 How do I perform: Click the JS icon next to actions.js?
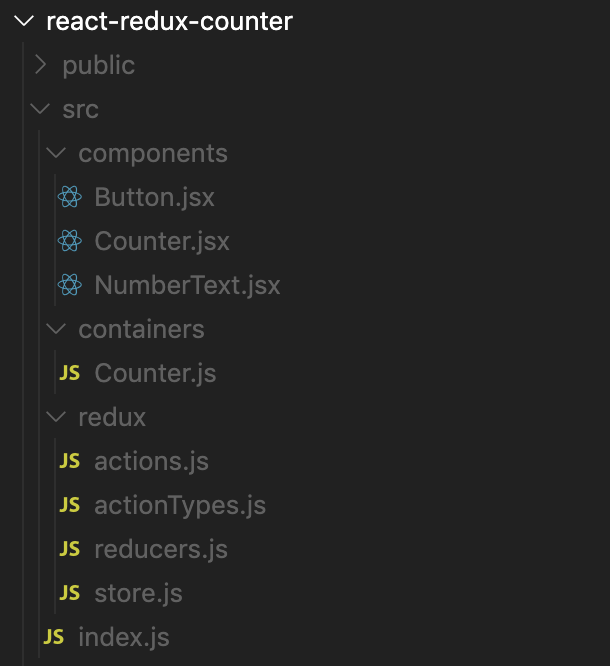coord(69,462)
